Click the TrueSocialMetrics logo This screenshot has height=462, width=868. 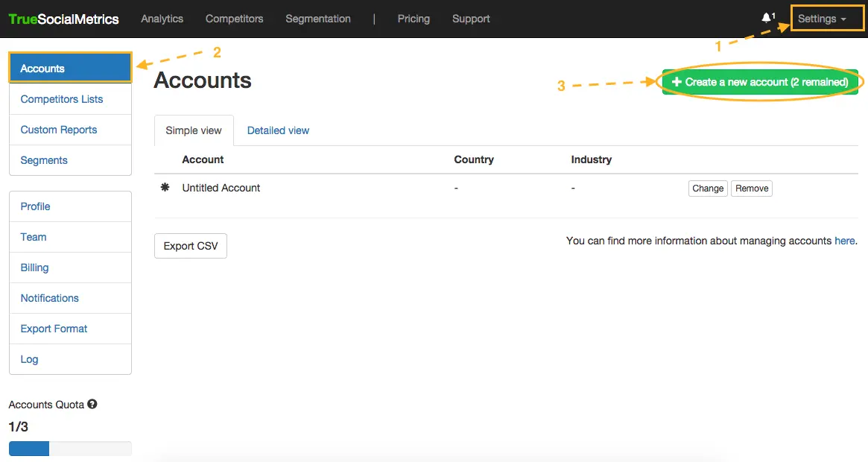[x=64, y=19]
